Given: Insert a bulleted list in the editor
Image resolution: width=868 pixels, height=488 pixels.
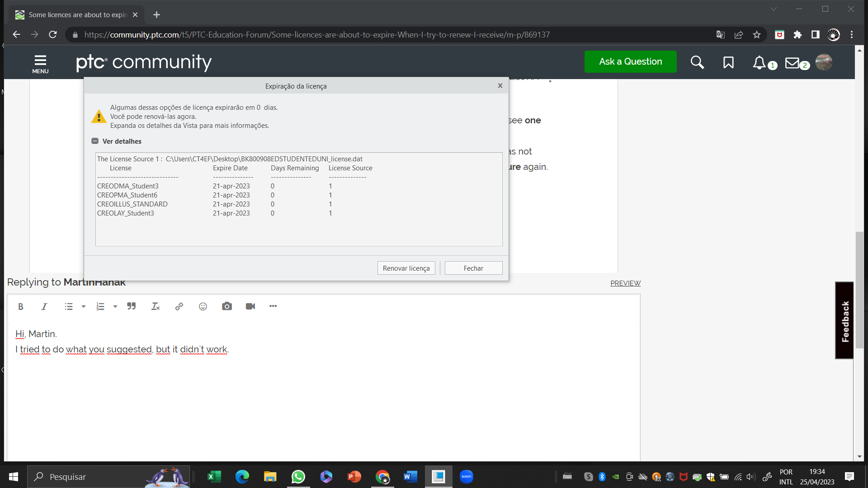Looking at the screenshot, I should pyautogui.click(x=68, y=306).
